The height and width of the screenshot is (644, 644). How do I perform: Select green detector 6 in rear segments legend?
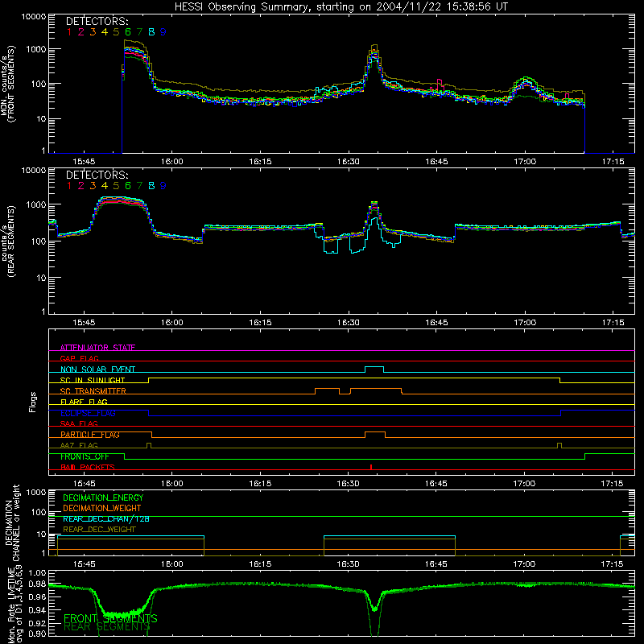click(128, 186)
